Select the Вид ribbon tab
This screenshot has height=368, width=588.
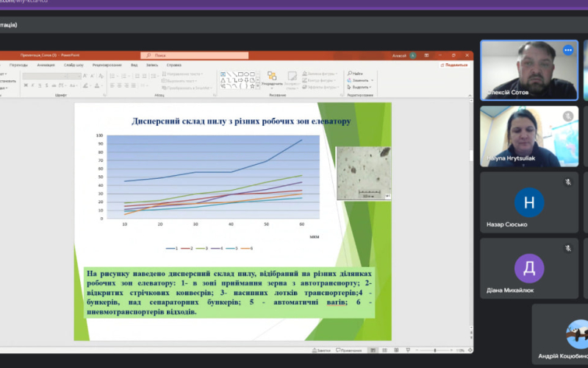pos(135,65)
